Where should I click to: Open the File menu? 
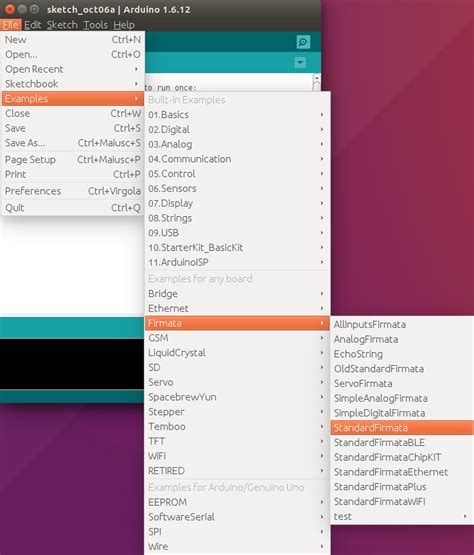[x=11, y=25]
